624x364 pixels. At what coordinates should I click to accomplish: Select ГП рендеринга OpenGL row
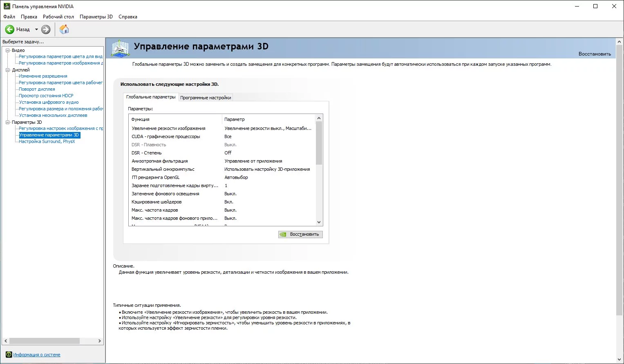point(222,177)
